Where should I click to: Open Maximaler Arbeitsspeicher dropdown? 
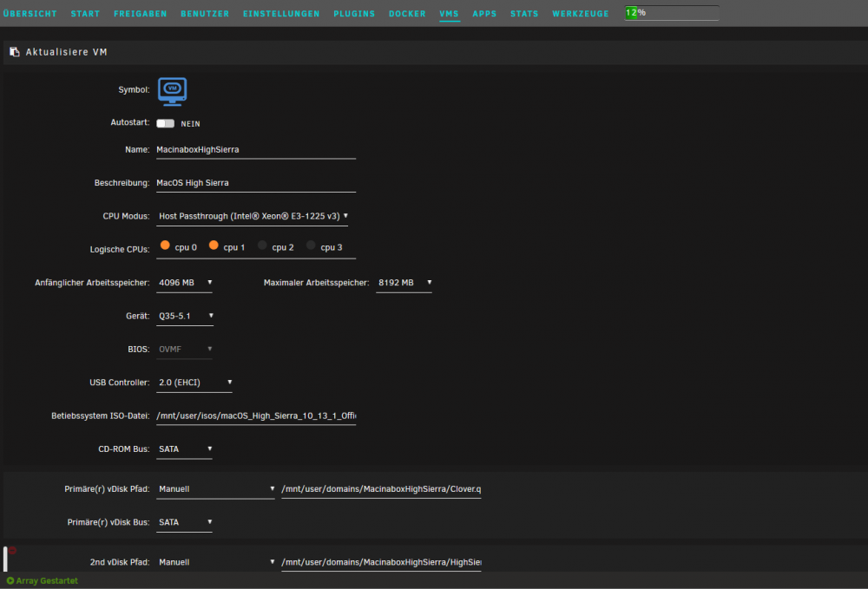(x=404, y=283)
